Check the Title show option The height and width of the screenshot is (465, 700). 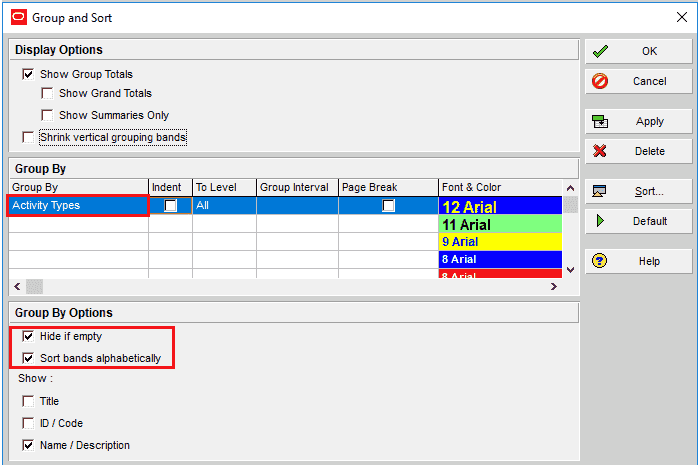click(x=28, y=401)
